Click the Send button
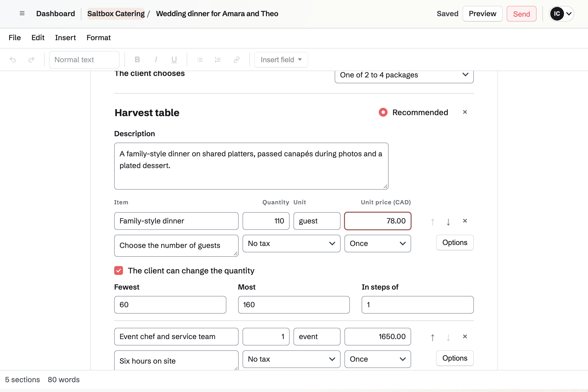Image resolution: width=588 pixels, height=392 pixels. (x=522, y=14)
